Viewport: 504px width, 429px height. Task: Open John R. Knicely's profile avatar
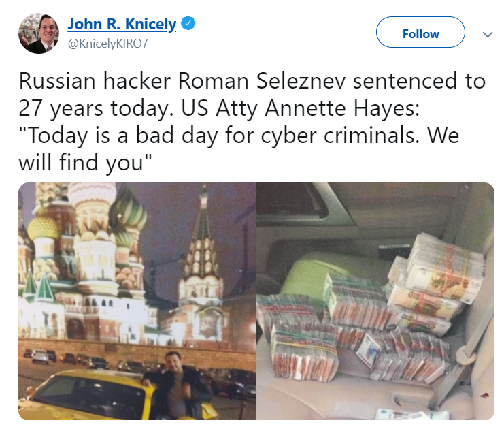(39, 33)
